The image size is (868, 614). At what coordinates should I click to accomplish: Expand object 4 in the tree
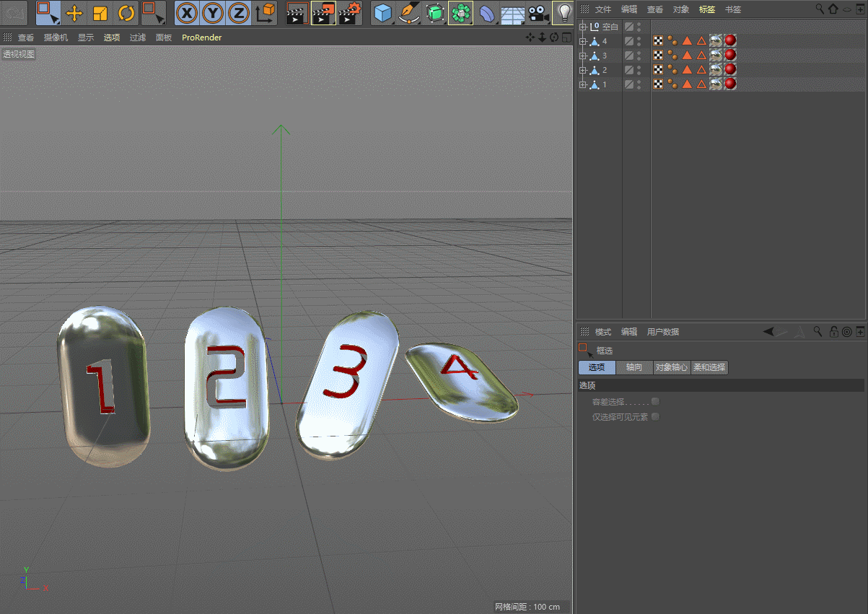tap(583, 41)
